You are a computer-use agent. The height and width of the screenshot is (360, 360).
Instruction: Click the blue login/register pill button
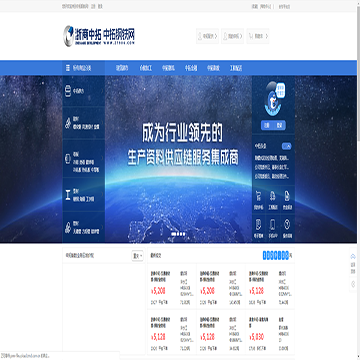pyautogui.click(x=273, y=125)
